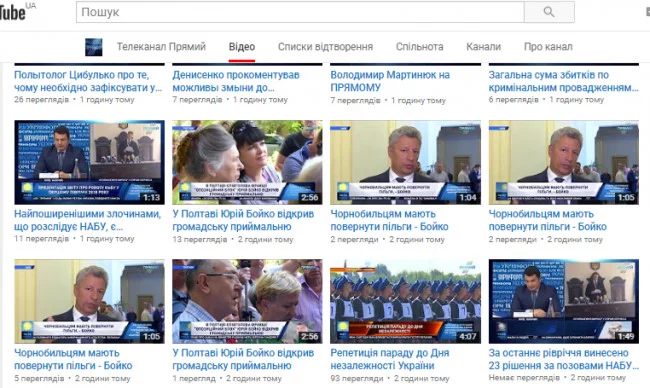The width and height of the screenshot is (650, 388).
Task: Focus the Пошук search field
Action: click(x=300, y=12)
